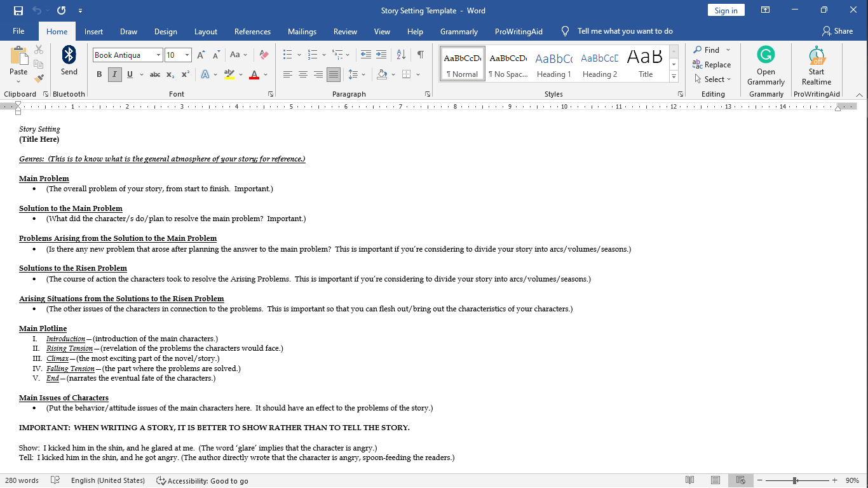
Task: Expand the font size dropdown
Action: point(187,55)
